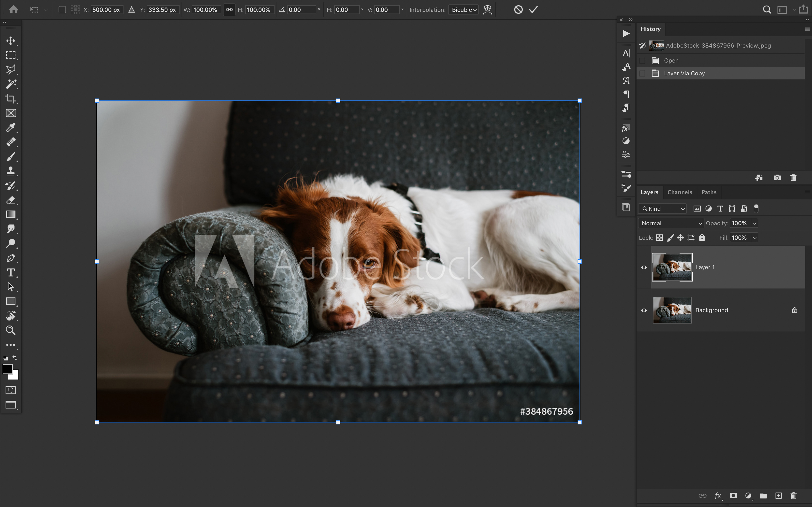Switch to the Channels tab
The height and width of the screenshot is (507, 812).
pos(680,192)
